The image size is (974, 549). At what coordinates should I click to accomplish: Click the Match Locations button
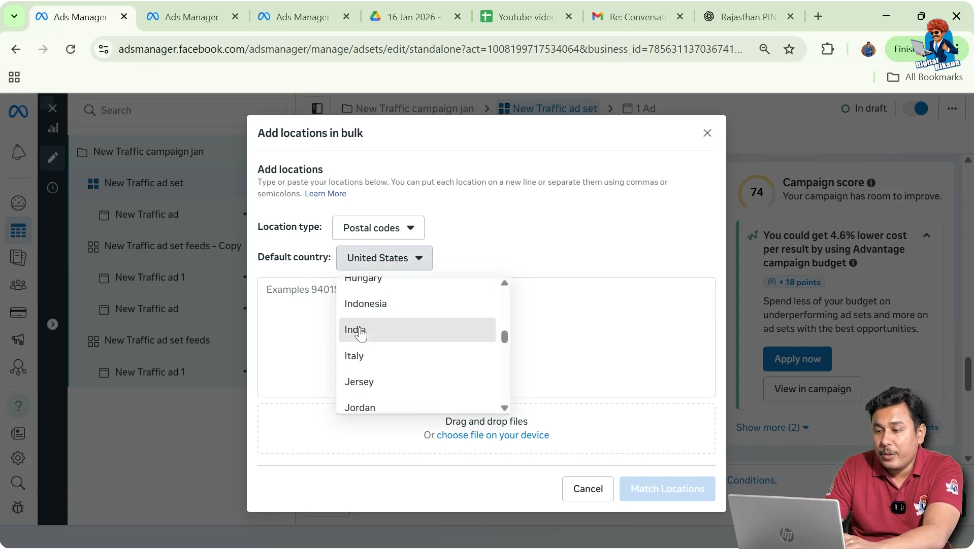pyautogui.click(x=667, y=489)
